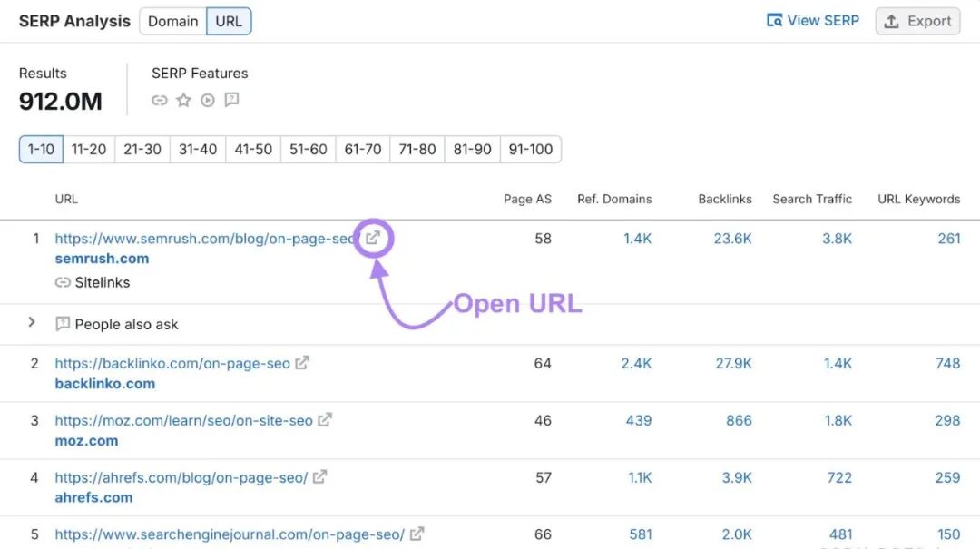
Task: Click the Reviews star SERP feature icon
Action: [x=183, y=100]
